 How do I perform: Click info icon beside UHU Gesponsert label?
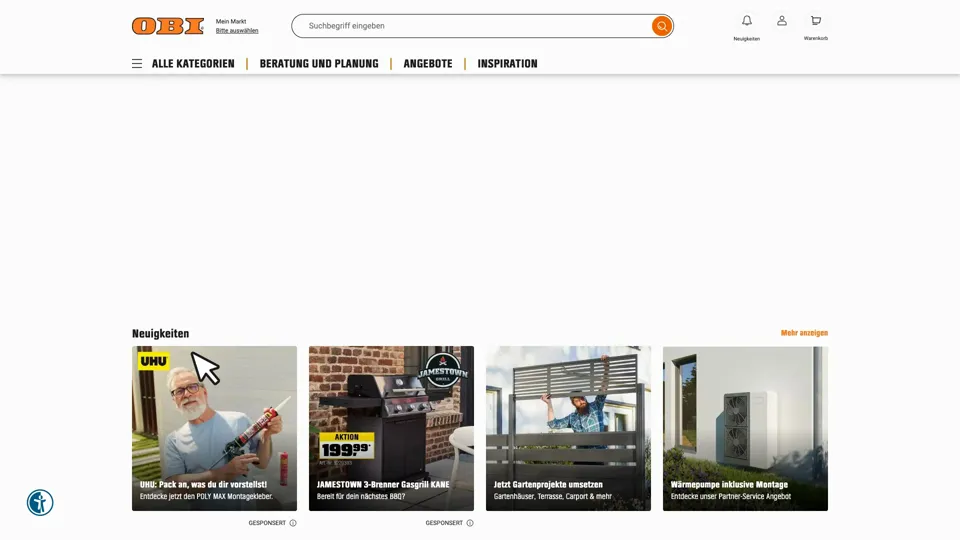coord(293,523)
